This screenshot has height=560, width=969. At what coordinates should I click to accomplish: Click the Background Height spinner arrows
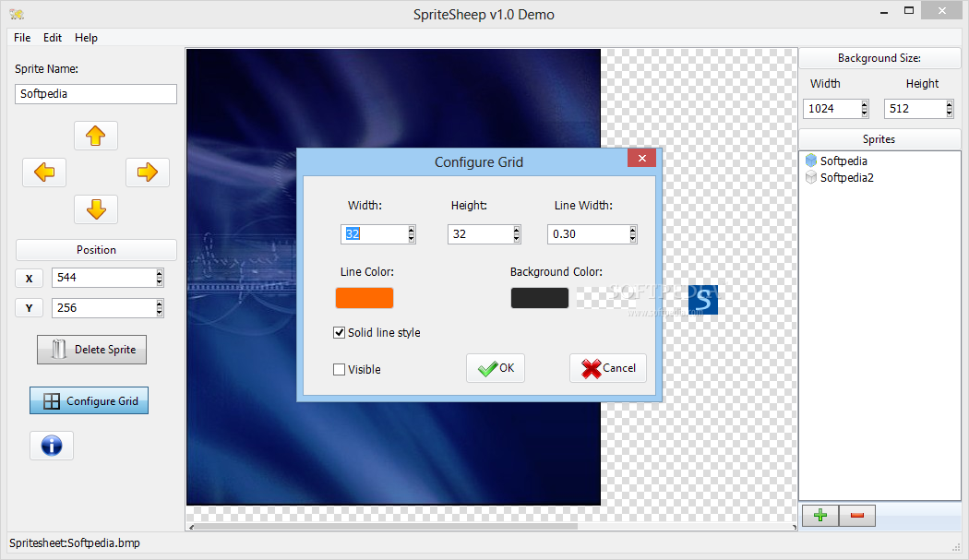point(950,109)
